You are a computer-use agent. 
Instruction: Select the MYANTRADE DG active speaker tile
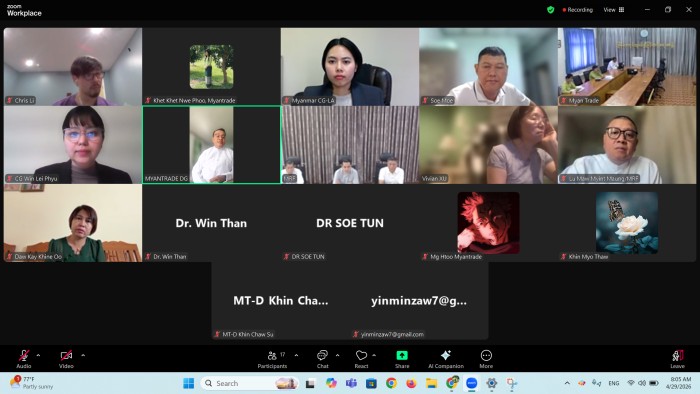coord(211,145)
